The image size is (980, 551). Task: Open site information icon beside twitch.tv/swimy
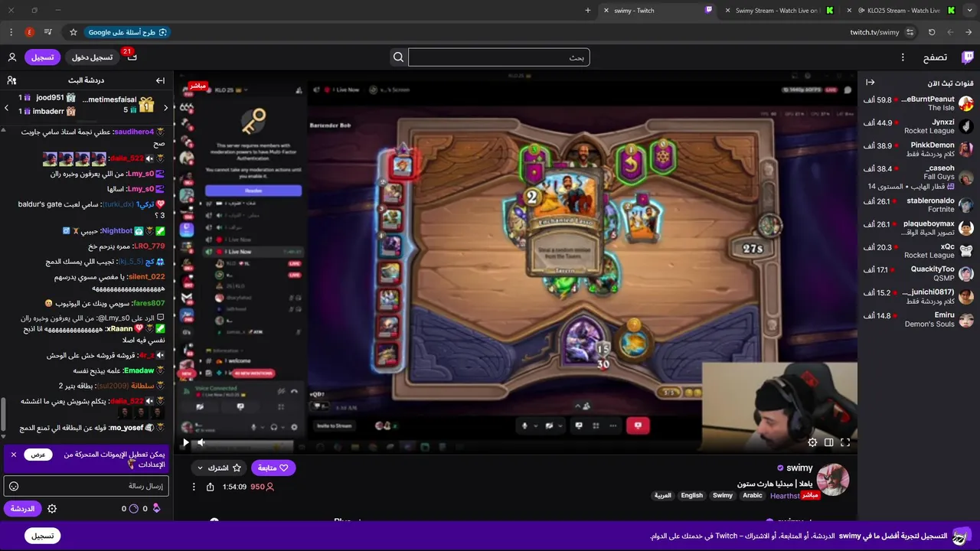[x=910, y=32]
